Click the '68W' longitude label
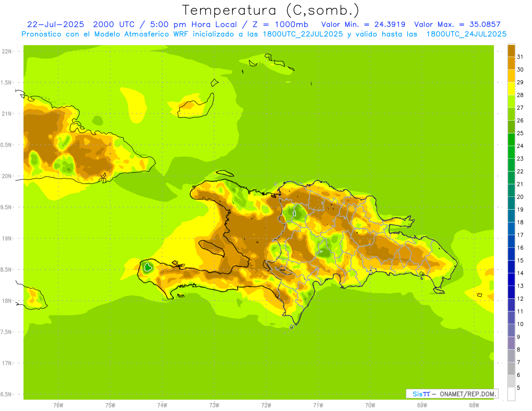Screen dimensions: 532x411 click(474, 405)
